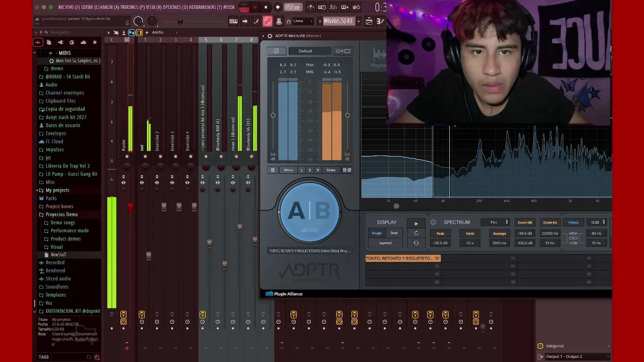644x362 pixels.
Task: Select the Layered display mode
Action: 385,243
